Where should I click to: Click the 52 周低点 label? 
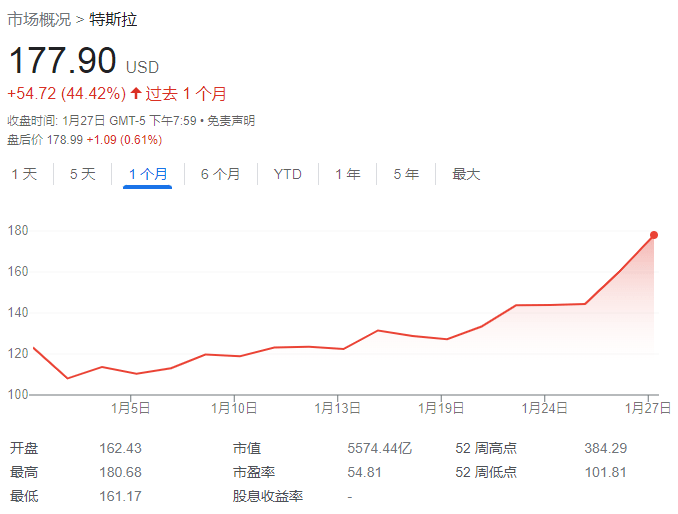(x=486, y=472)
